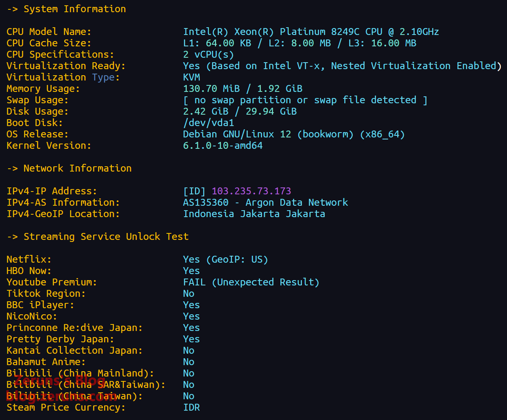Image resolution: width=507 pixels, height=420 pixels.
Task: Click the AS135360 Argon Data Network text
Action: click(265, 202)
